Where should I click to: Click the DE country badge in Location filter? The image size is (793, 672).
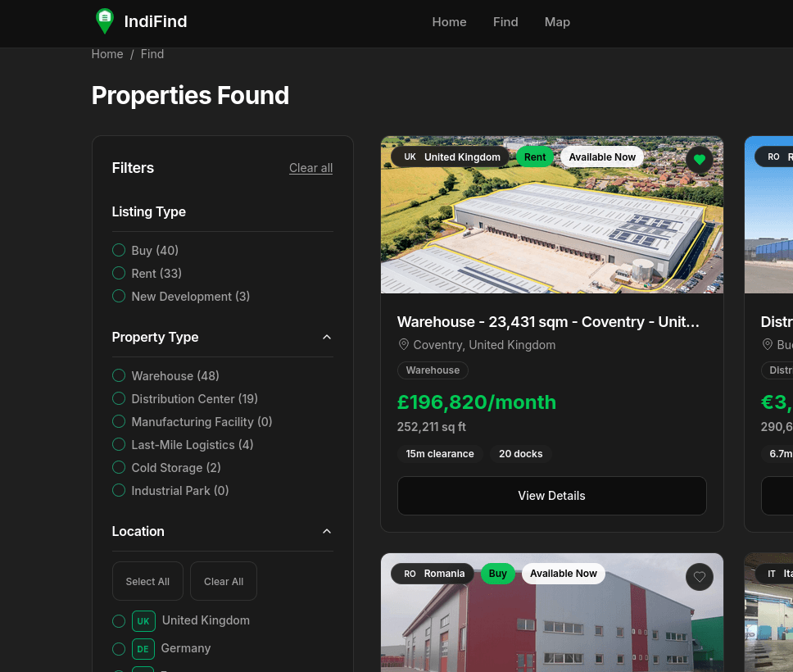(x=143, y=649)
